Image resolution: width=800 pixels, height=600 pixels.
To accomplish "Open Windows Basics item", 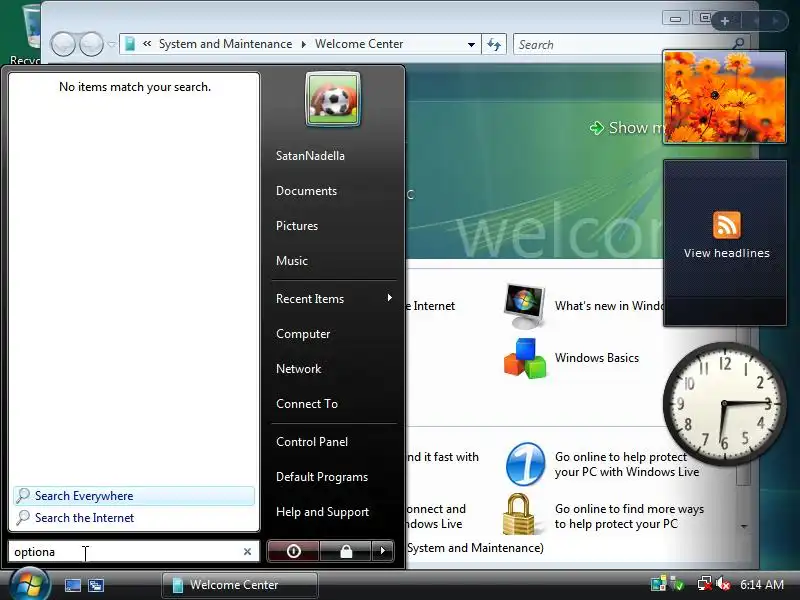I will [596, 358].
